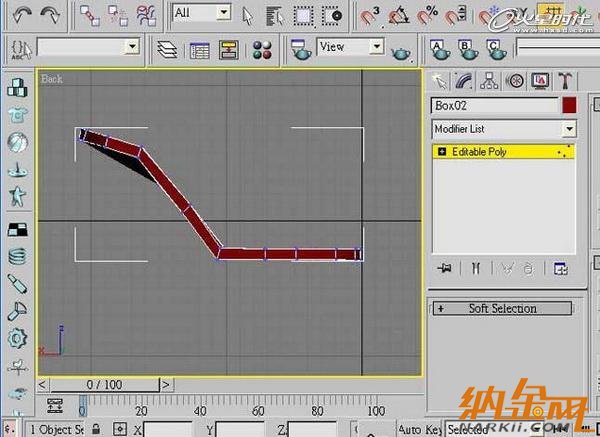
Task: Expand the Soft Selection rollout
Action: 503,309
